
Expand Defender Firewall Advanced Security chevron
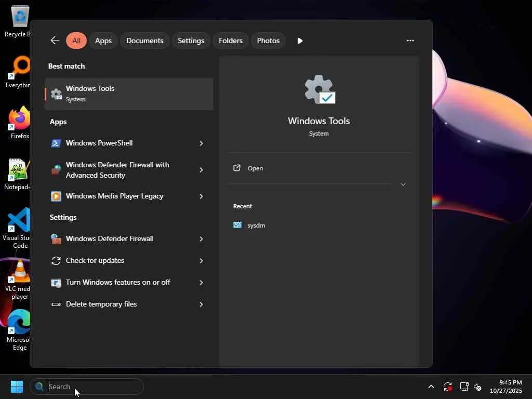pos(201,170)
